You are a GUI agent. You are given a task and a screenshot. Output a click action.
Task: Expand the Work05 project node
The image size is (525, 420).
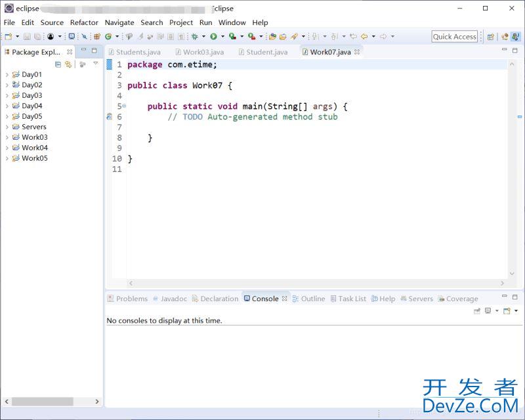click(7, 158)
